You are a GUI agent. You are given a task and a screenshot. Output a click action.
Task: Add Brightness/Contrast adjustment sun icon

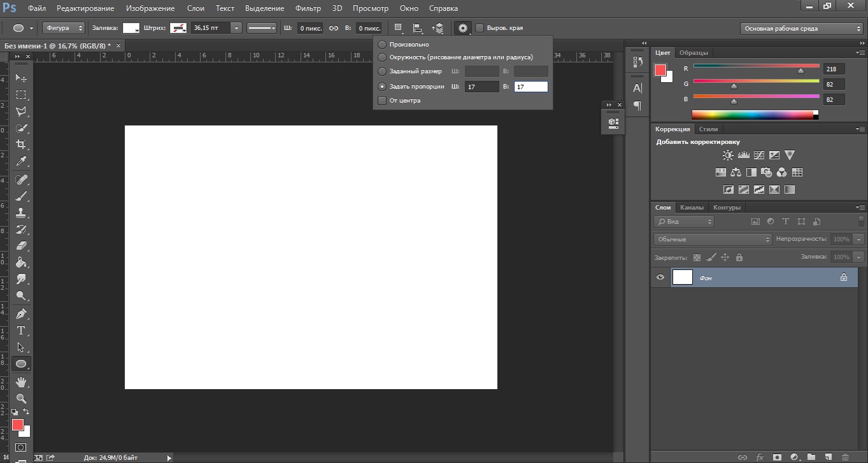pyautogui.click(x=728, y=155)
